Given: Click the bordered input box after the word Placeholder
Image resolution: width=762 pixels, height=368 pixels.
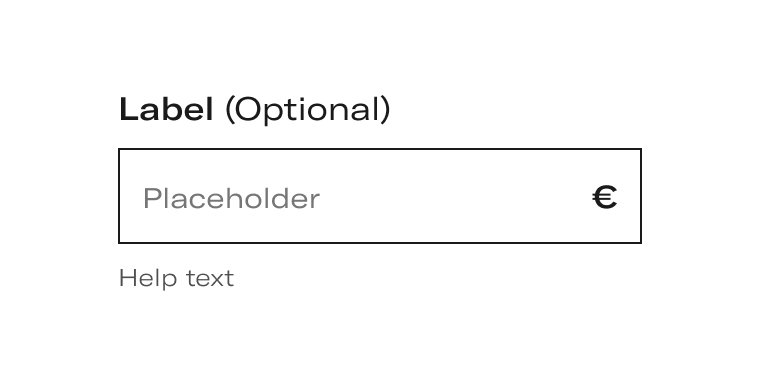Looking at the screenshot, I should 452,197.
